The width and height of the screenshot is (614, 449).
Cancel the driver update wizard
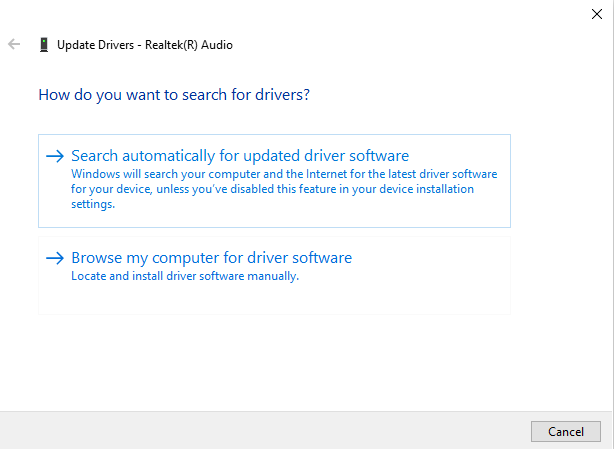566,431
